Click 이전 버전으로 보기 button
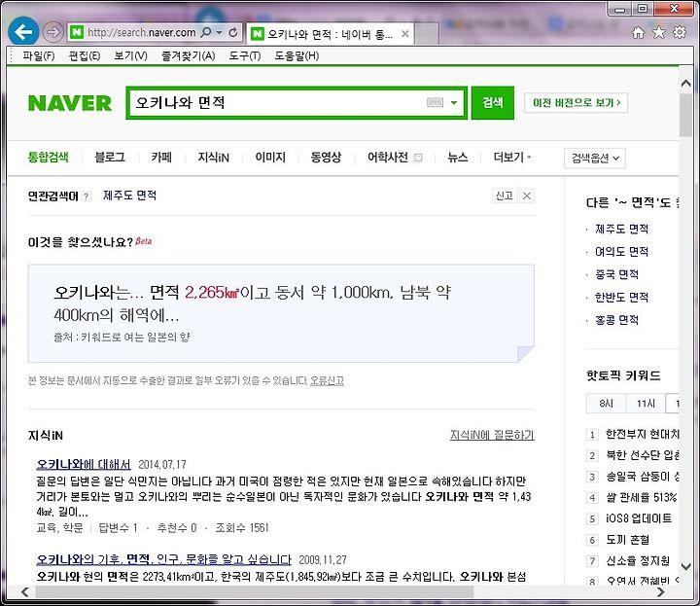The width and height of the screenshot is (700, 606). coord(576,103)
